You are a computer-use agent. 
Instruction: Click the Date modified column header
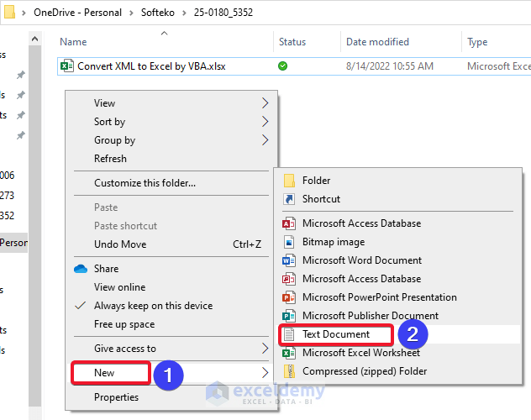tap(378, 42)
